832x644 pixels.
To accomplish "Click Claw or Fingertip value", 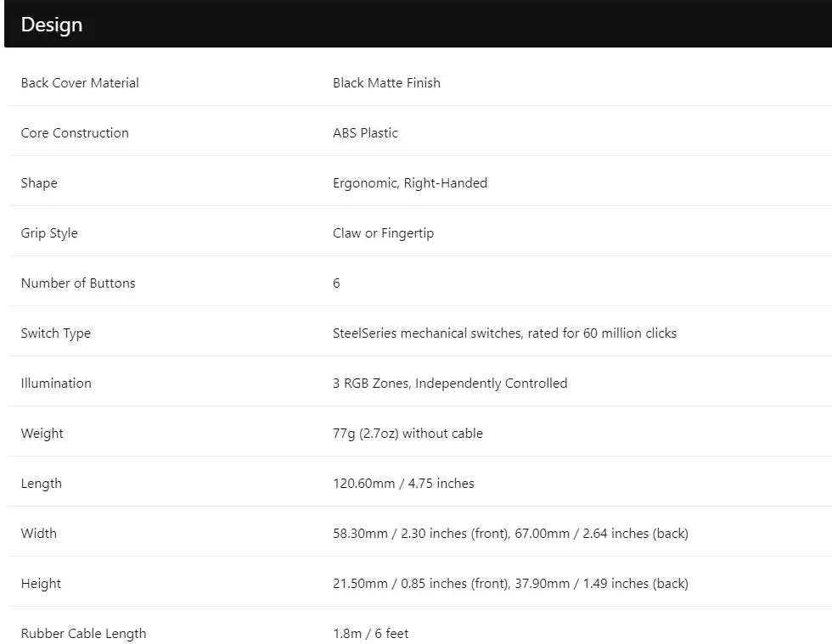I will tap(383, 232).
